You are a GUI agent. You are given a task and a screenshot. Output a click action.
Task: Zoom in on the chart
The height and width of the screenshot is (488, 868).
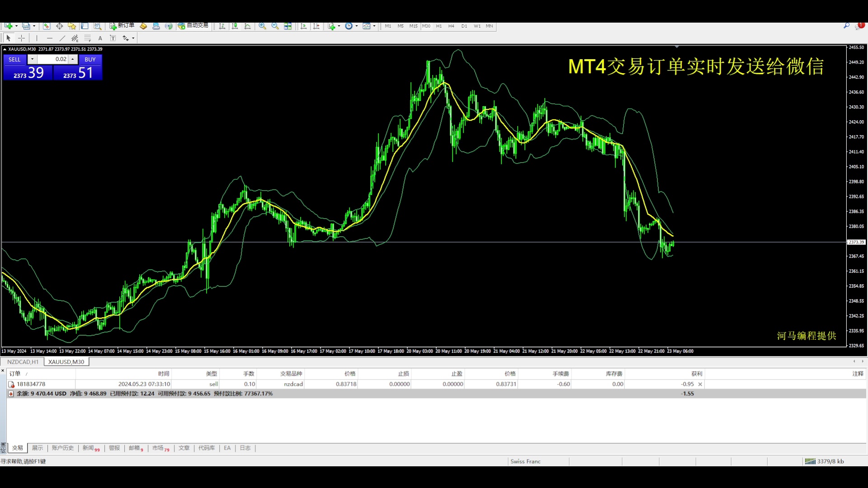coord(262,26)
